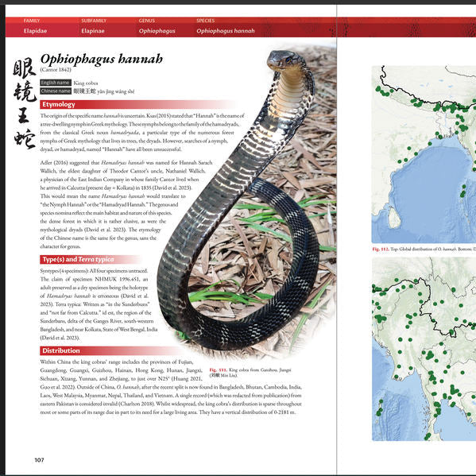
Task: Click the bottom distribution map with green dots
Action: click(x=424, y=349)
